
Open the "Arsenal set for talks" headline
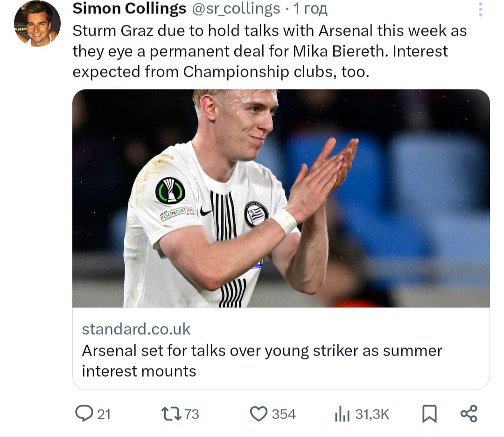pos(261,361)
